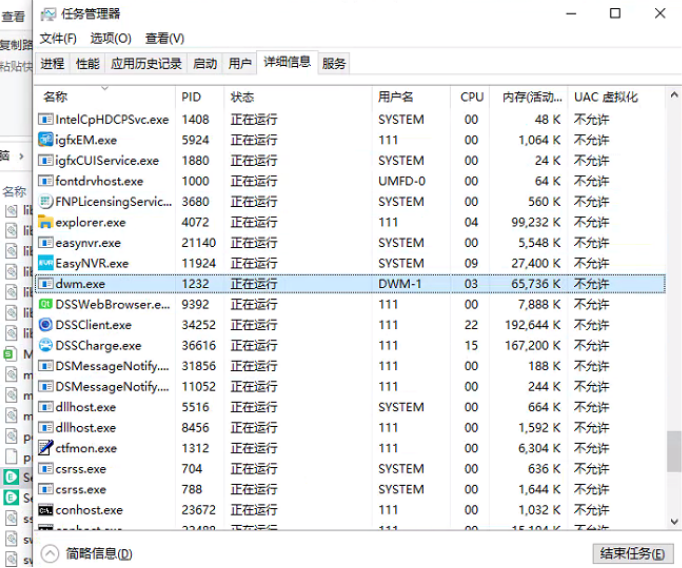
Task: Sort by the UAC 虚拟化 column header
Action: click(x=616, y=97)
